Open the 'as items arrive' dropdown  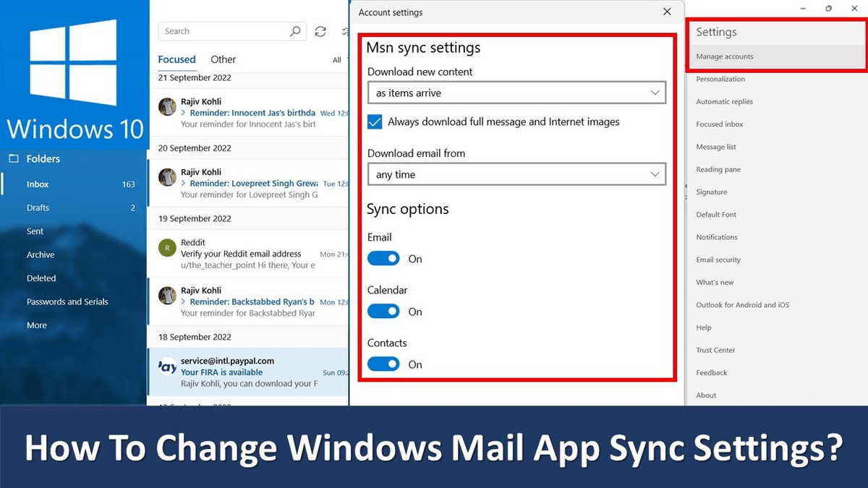pos(516,93)
